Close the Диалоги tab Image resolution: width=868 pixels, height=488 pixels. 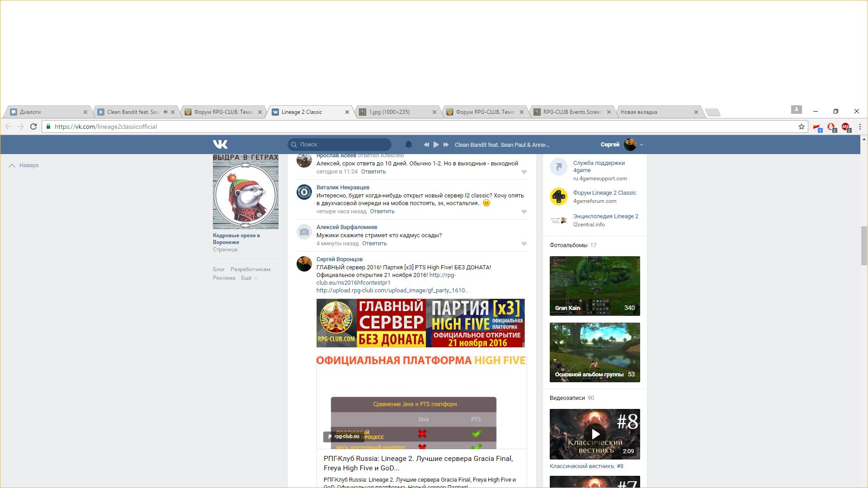click(x=85, y=112)
